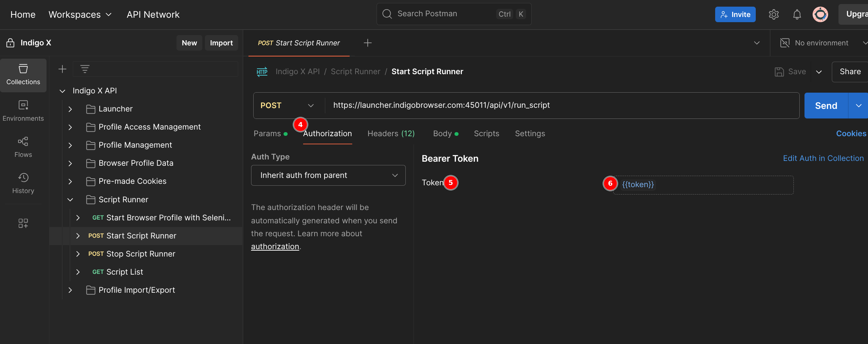Click the Profile Import/Export folder icon
Image resolution: width=868 pixels, height=344 pixels.
pos(90,290)
